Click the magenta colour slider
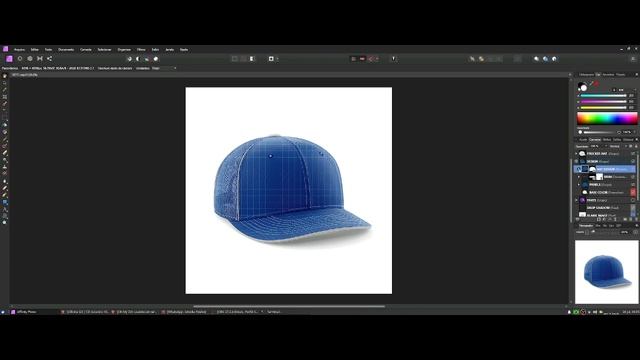 click(x=603, y=102)
